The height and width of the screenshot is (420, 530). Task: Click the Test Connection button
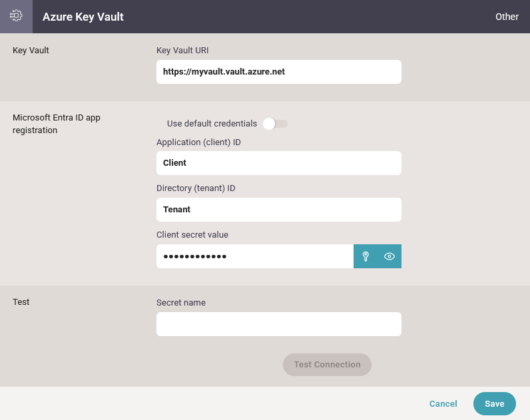[327, 365]
